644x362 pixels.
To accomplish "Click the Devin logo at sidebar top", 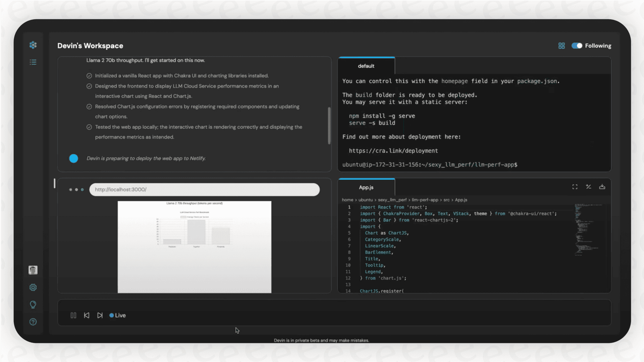I will [33, 45].
